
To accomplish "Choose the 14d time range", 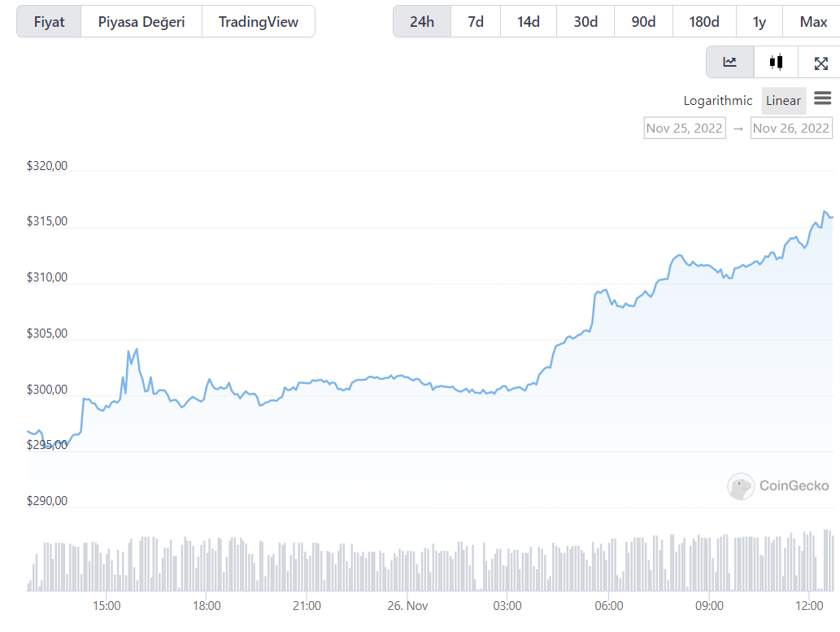I will point(529,22).
